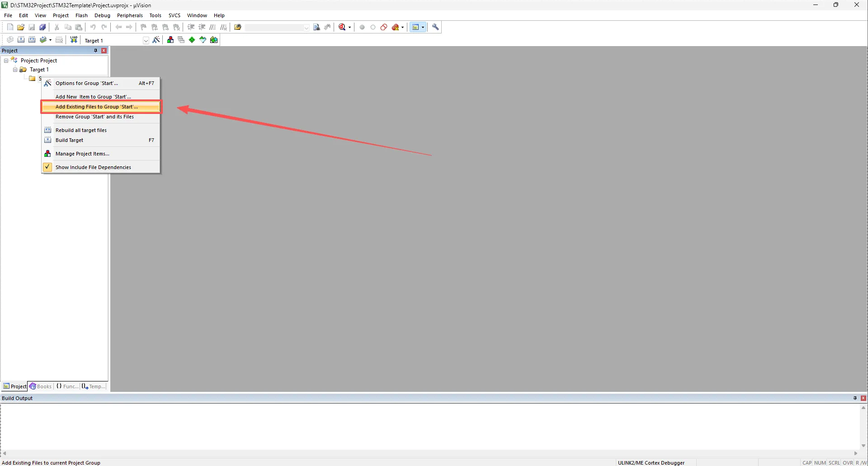Click the Build Output vertical scrollbar down arrow
Image resolution: width=868 pixels, height=466 pixels.
tap(863, 446)
